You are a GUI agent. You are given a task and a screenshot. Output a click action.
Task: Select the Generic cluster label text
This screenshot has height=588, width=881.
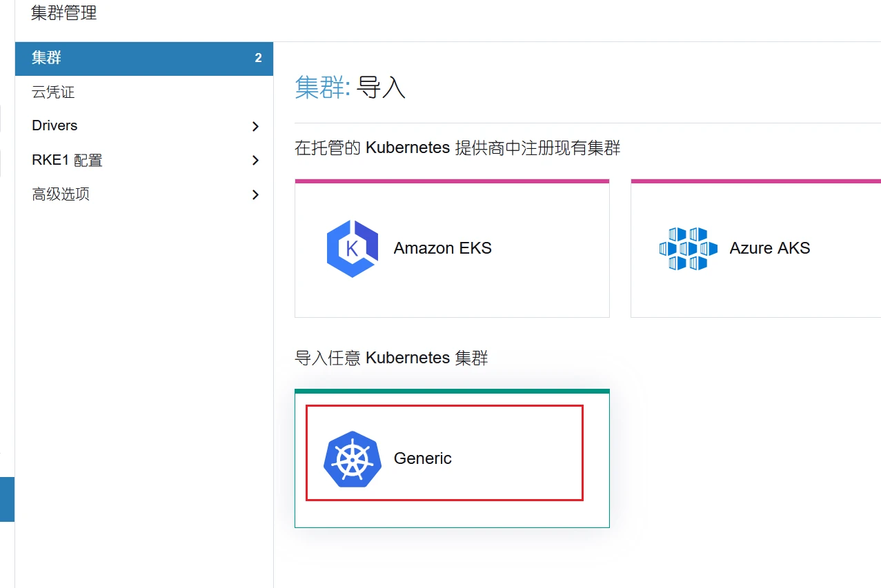[422, 458]
